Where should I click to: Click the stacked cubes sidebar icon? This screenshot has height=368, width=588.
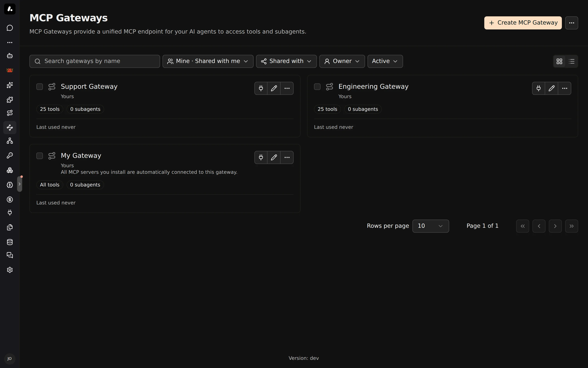10,170
